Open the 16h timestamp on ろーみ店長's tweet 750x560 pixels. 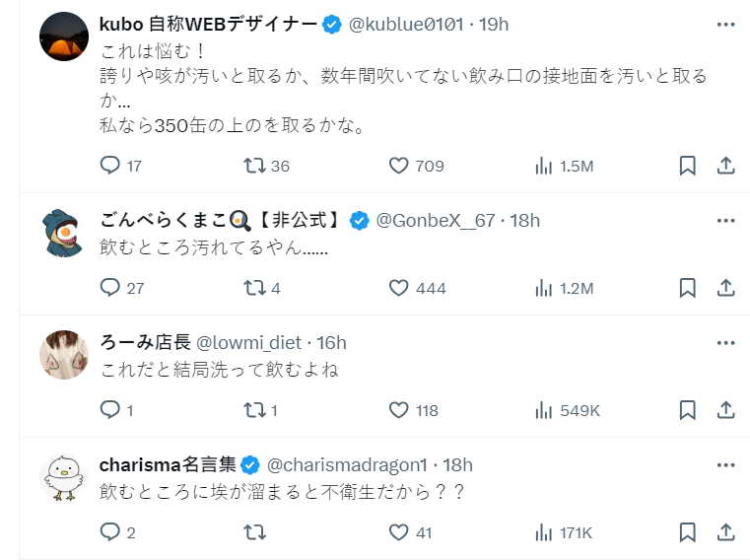330,342
